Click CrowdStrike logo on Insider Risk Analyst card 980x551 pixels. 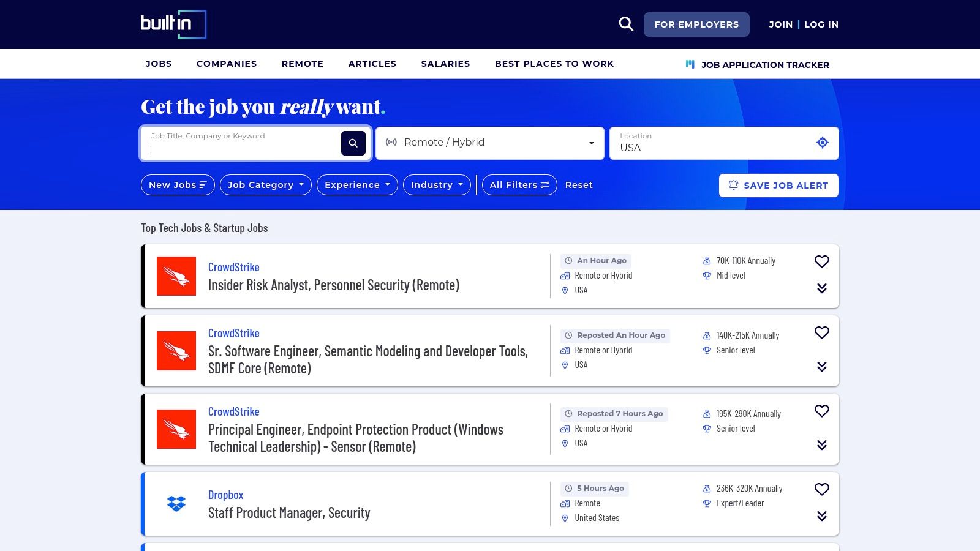tap(176, 276)
